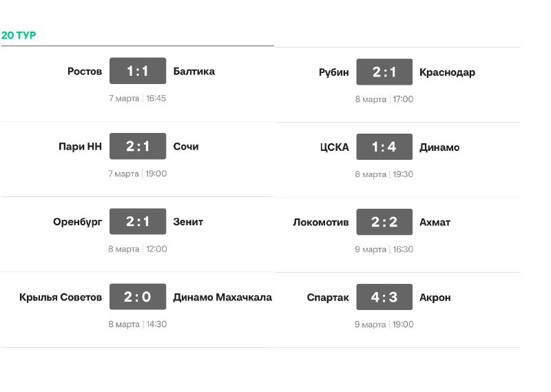Open the Ростов team link
Screen dimensions: 551x392
[85, 72]
